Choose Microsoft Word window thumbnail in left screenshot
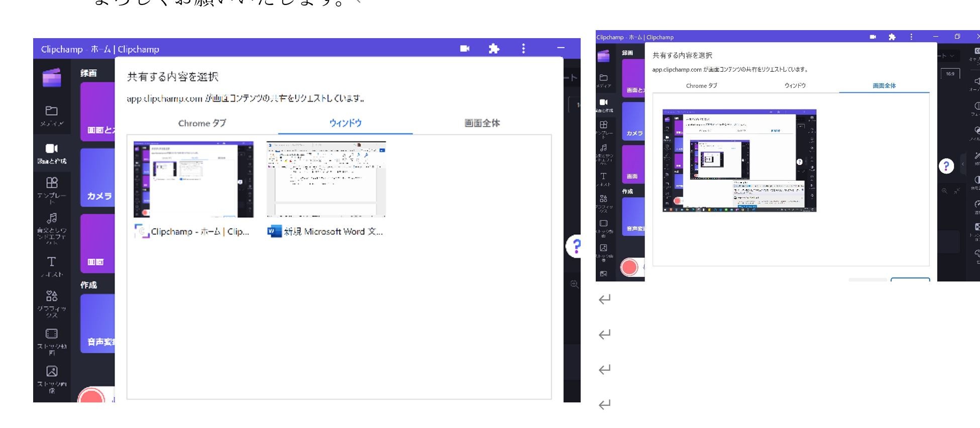The image size is (980, 428). pyautogui.click(x=326, y=179)
